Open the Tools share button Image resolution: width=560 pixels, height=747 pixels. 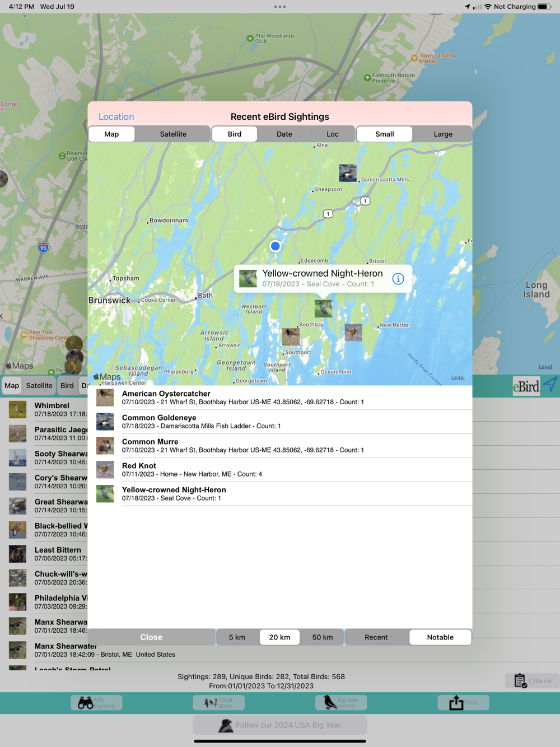463,703
